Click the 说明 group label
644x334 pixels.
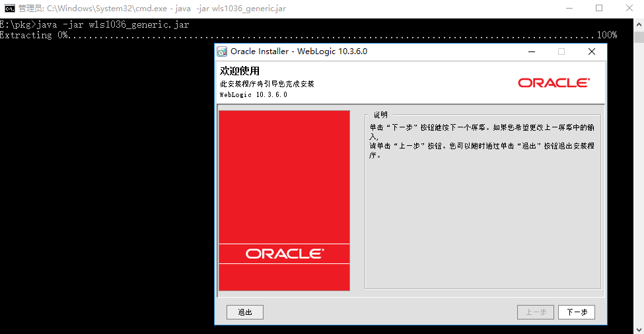(x=380, y=115)
